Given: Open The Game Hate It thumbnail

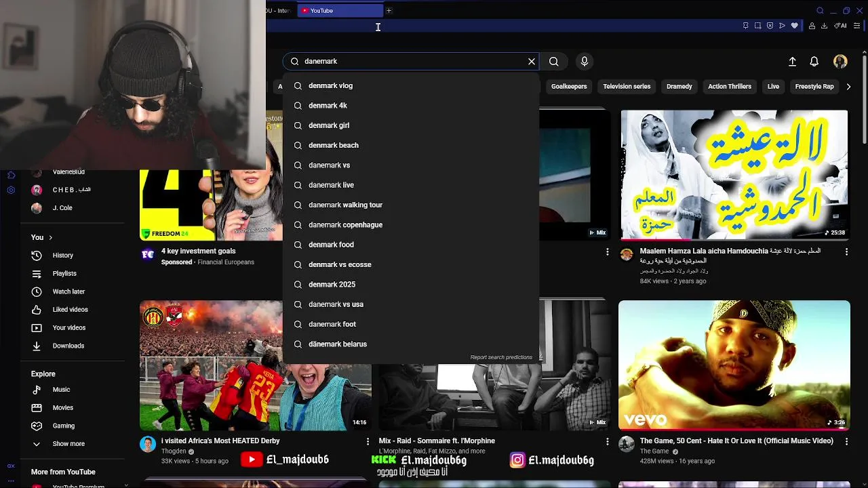Looking at the screenshot, I should pyautogui.click(x=734, y=365).
